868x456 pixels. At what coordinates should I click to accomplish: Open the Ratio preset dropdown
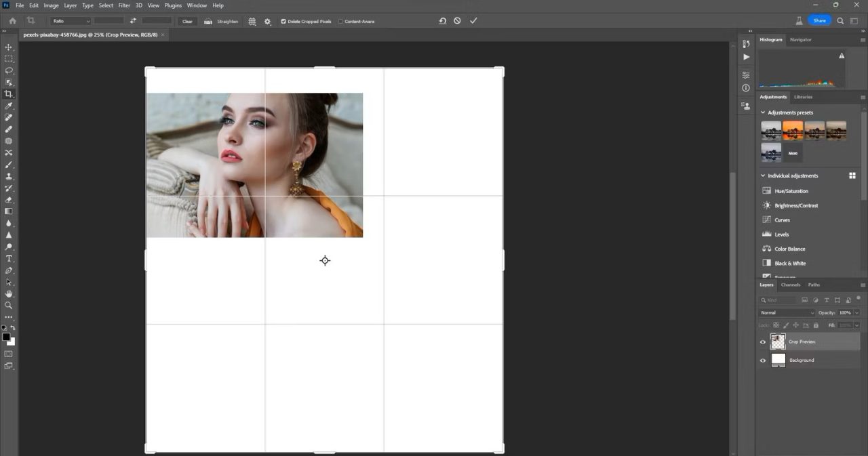[x=71, y=22]
